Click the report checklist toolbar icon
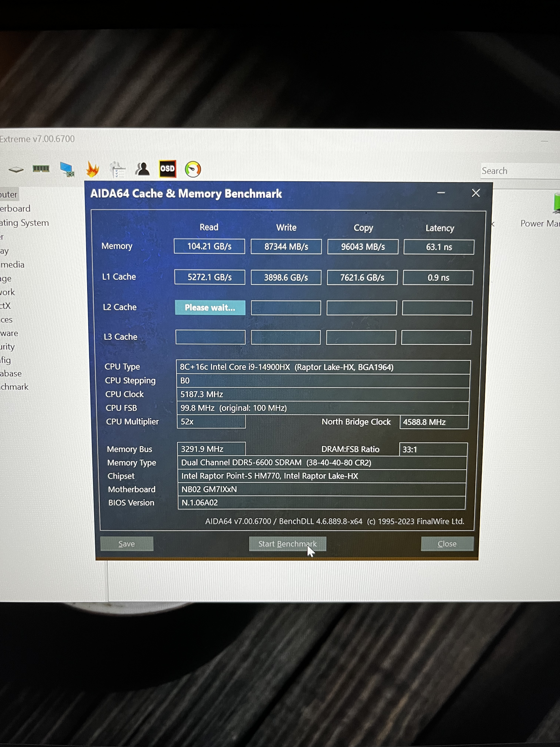The height and width of the screenshot is (747, 560). [x=117, y=169]
